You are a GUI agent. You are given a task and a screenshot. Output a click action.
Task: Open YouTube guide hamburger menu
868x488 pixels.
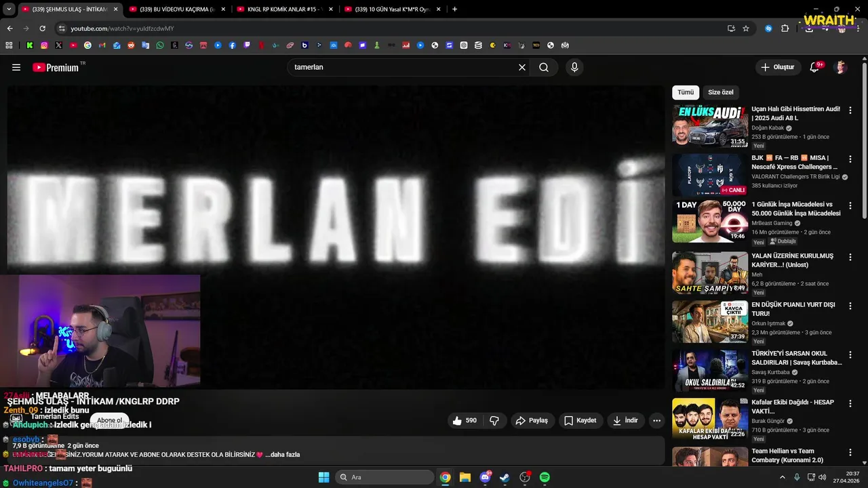16,67
